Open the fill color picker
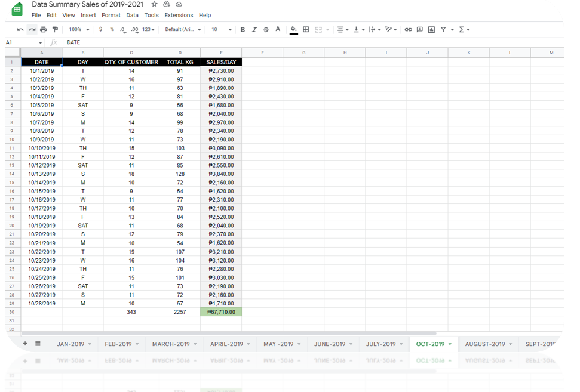580x392 pixels. click(294, 30)
